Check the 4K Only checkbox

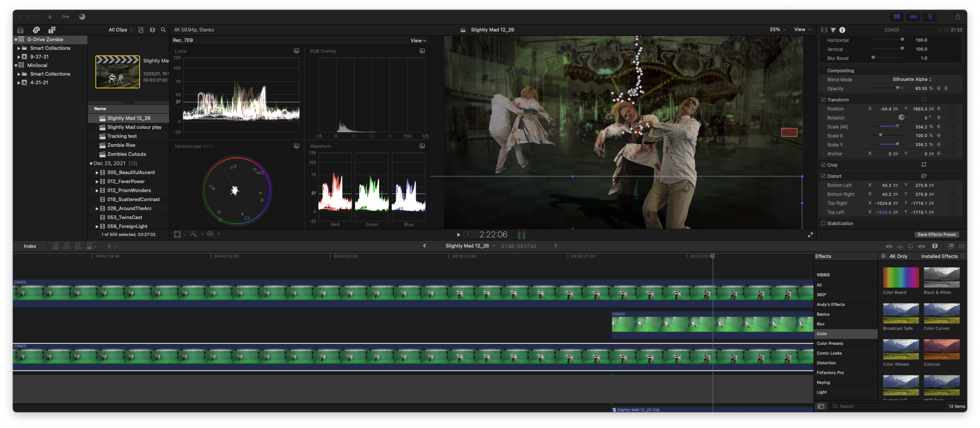(884, 256)
